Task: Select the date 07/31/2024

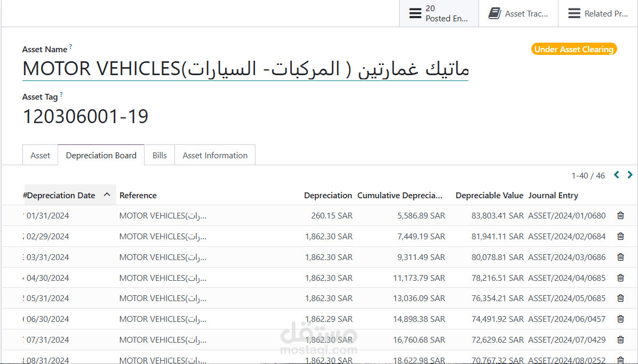Action: click(47, 339)
